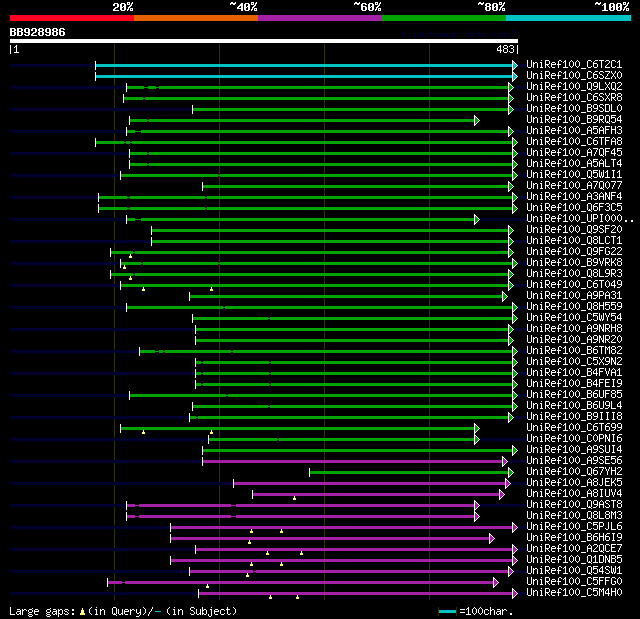Select the UniRef100_C6T699 text
The image size is (640, 619).
point(574,428)
